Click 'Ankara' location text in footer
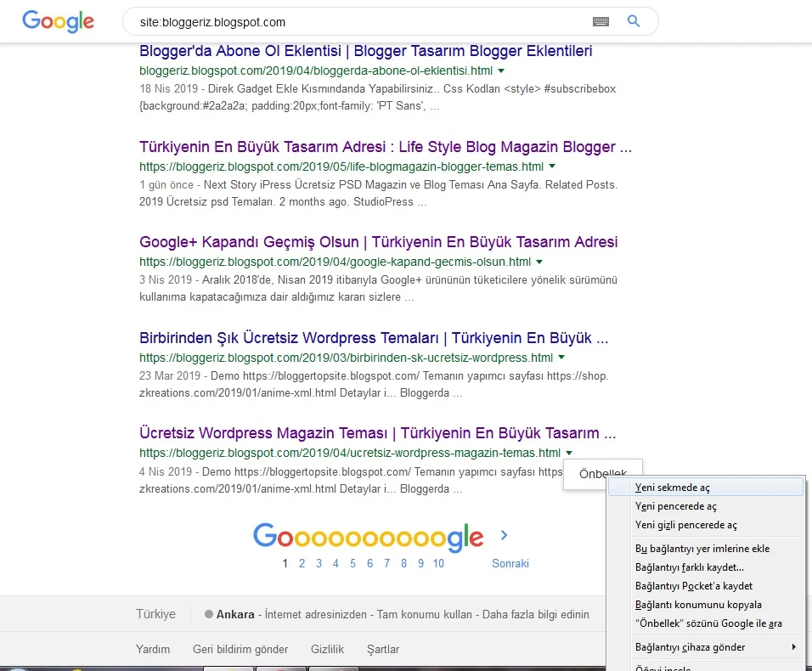The image size is (812, 671). click(x=235, y=615)
